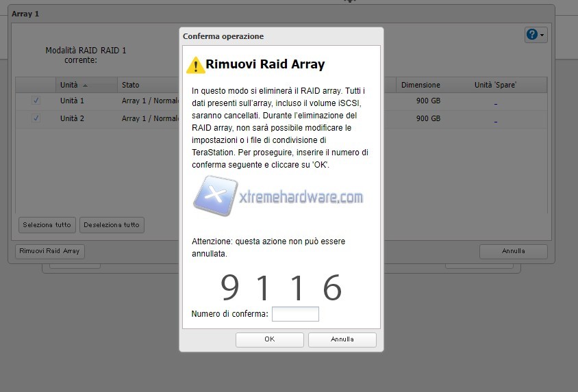Image resolution: width=578 pixels, height=392 pixels.
Task: Click the 9116 confirmation number display
Action: tap(281, 288)
